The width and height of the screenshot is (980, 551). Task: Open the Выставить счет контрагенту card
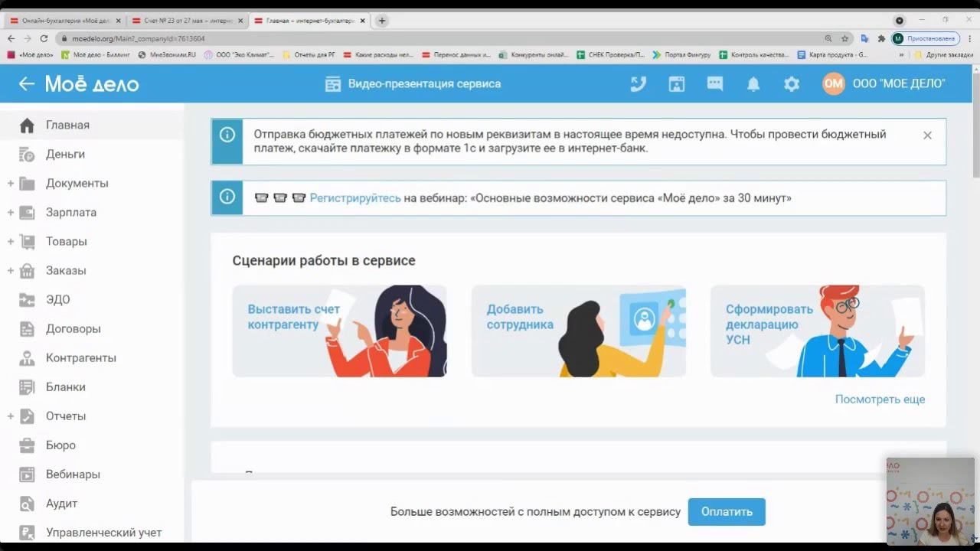coord(339,331)
